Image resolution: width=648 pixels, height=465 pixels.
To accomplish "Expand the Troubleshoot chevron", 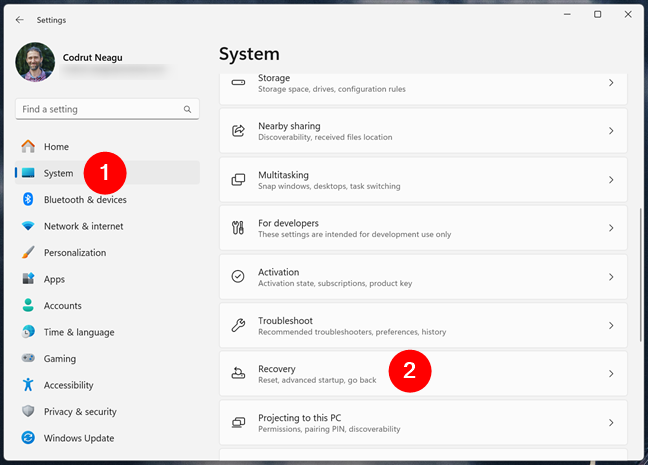I will (611, 326).
